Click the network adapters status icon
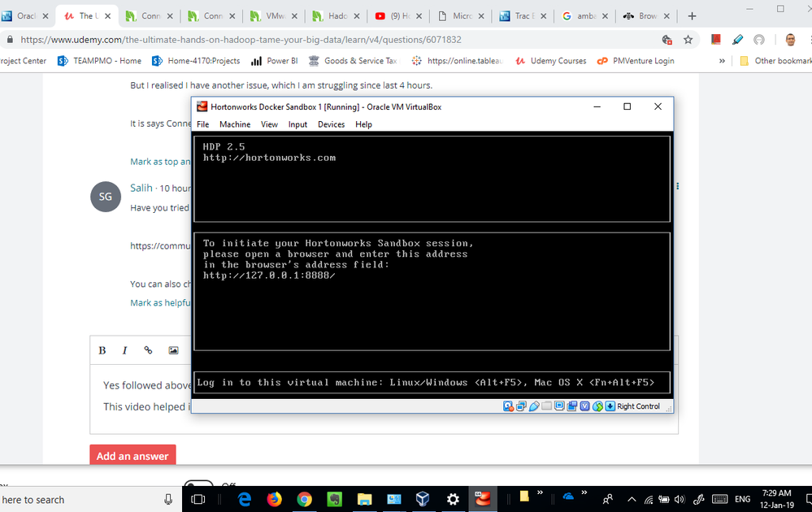 [521, 406]
